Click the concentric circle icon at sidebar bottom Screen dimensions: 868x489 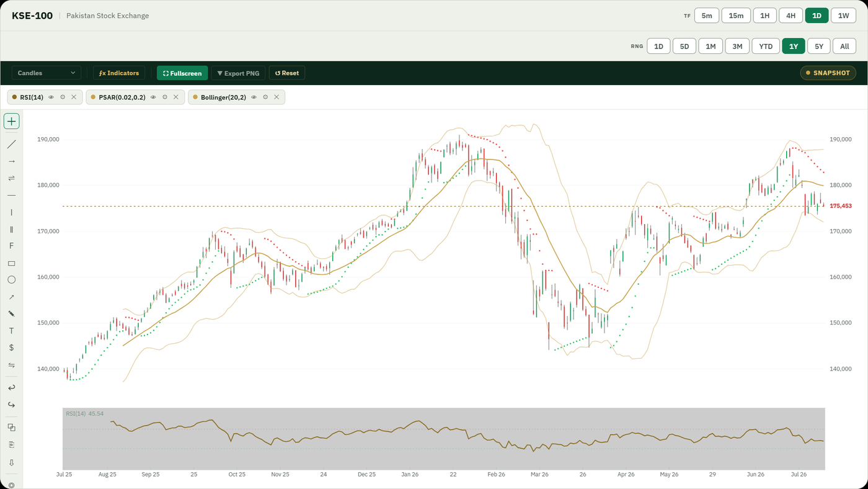click(11, 485)
